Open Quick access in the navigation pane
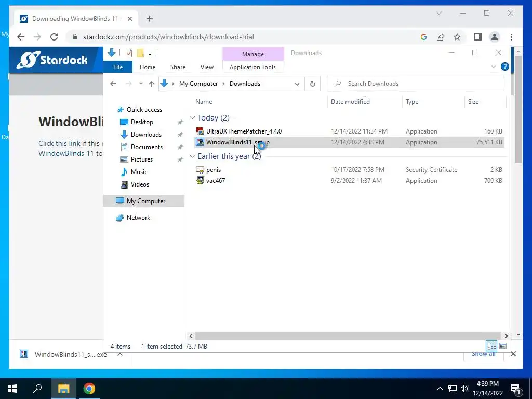 point(144,110)
